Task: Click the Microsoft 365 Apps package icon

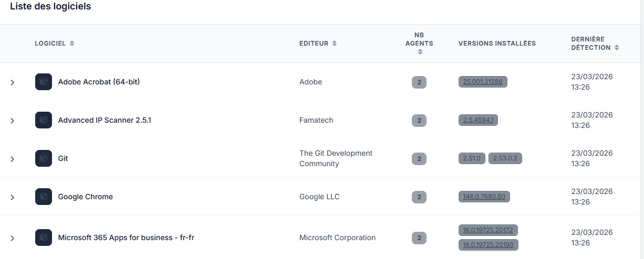Action: click(x=44, y=238)
